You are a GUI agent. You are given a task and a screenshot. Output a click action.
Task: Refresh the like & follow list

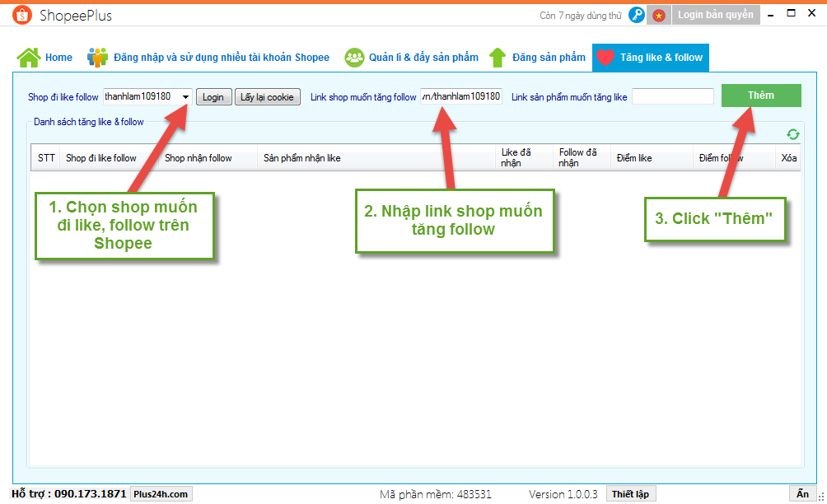click(792, 134)
